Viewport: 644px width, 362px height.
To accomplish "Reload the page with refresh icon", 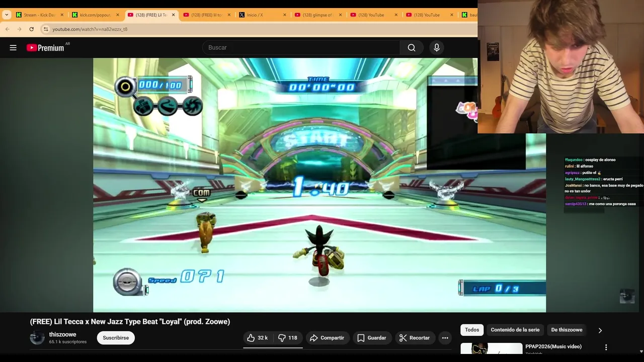I will (32, 29).
